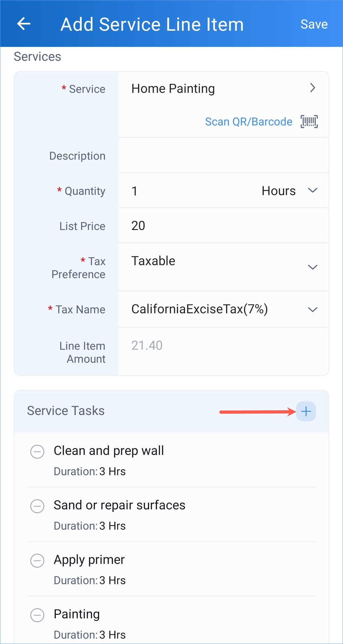Edit the Description field

point(223,155)
